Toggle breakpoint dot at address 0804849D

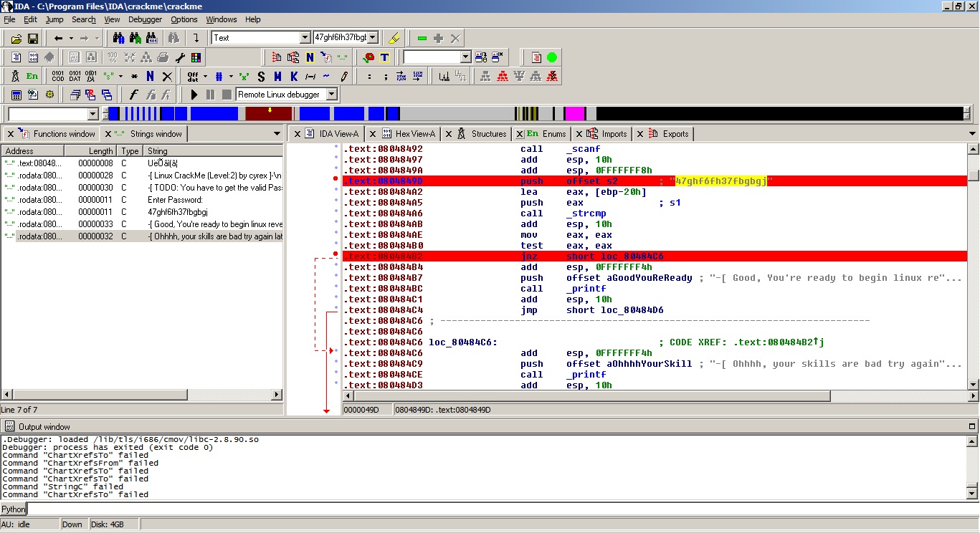point(336,178)
